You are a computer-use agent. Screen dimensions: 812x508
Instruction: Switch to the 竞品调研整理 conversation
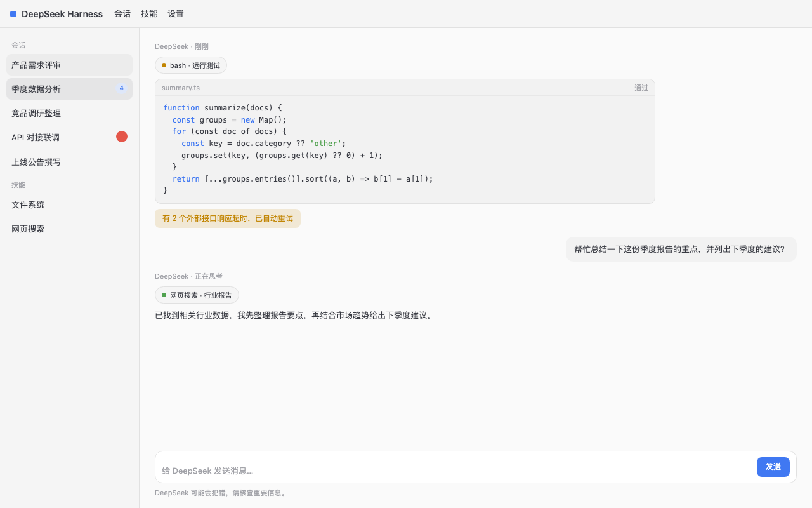pos(69,113)
